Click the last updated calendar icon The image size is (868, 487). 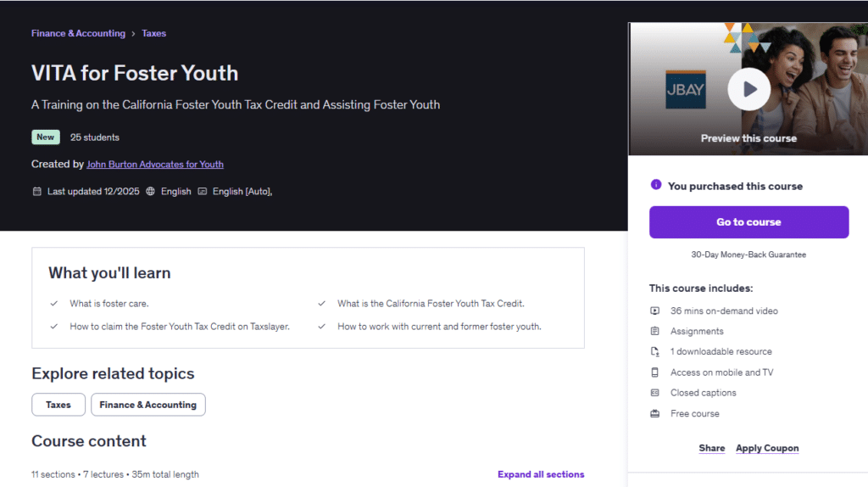(x=36, y=192)
